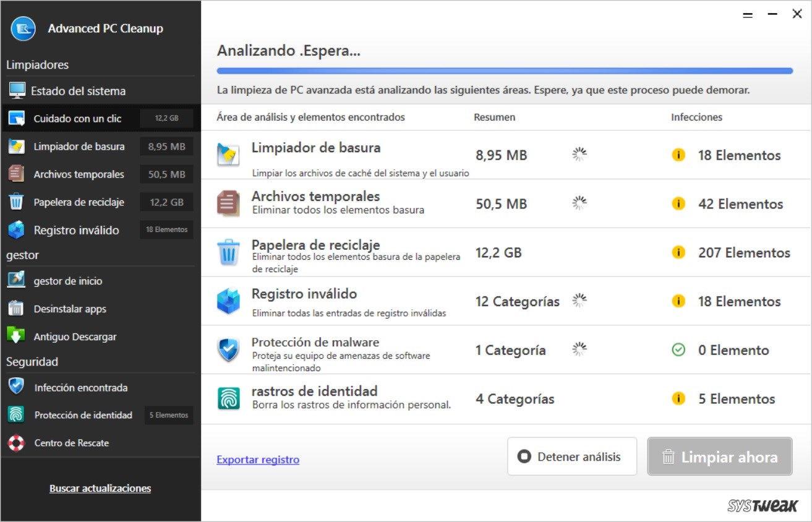Click the Protección de malware shield icon

[228, 350]
